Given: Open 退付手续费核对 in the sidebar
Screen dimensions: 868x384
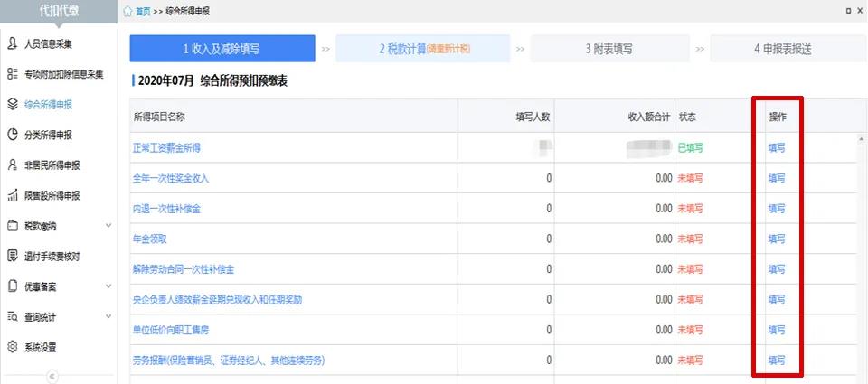Looking at the screenshot, I should (x=52, y=257).
